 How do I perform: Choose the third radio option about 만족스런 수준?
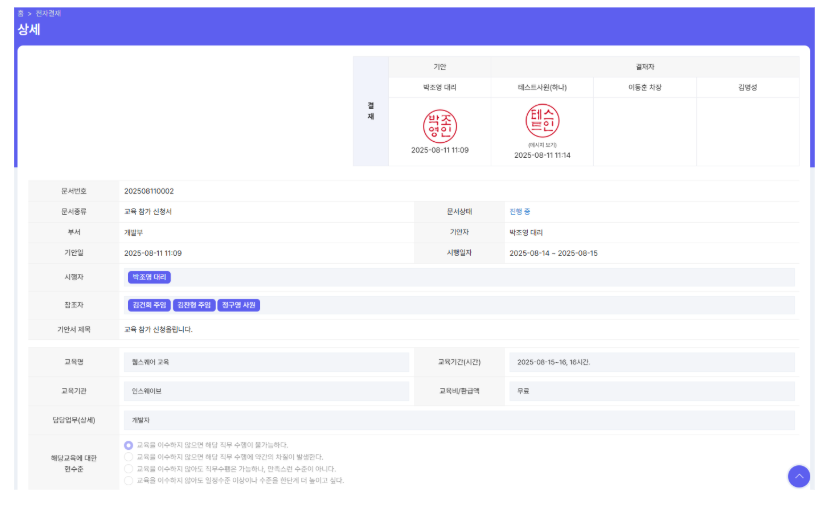pyautogui.click(x=129, y=468)
